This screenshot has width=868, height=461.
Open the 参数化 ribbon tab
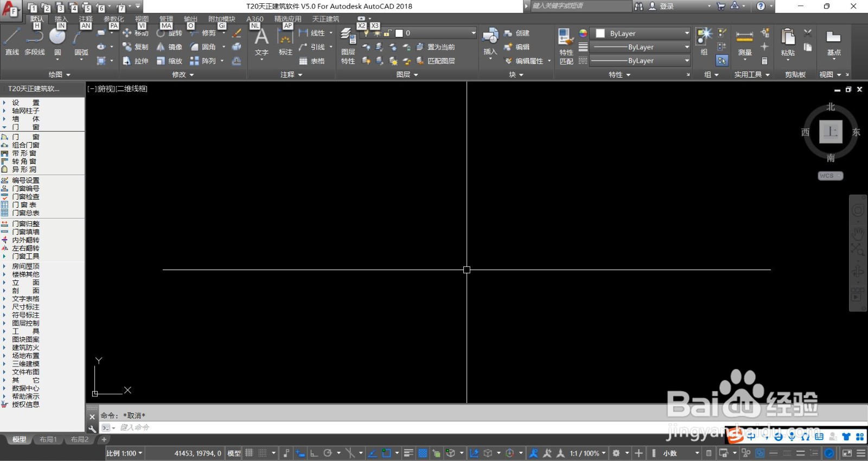tap(114, 19)
